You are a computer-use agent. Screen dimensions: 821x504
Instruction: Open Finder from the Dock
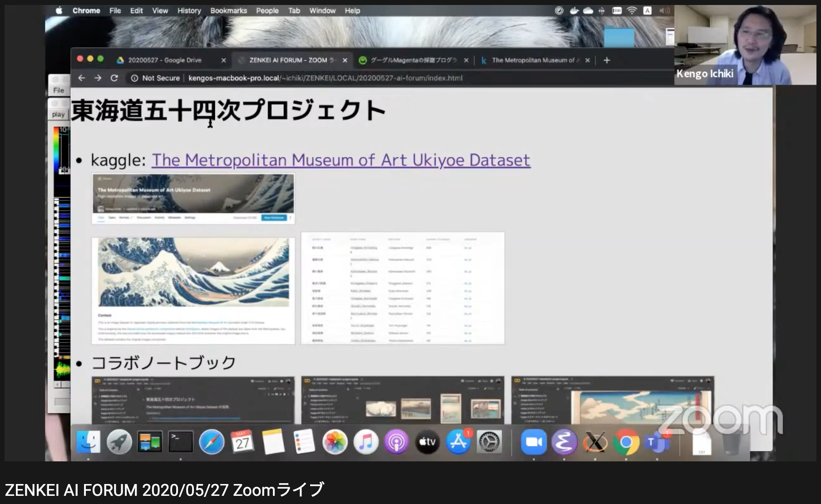point(88,442)
